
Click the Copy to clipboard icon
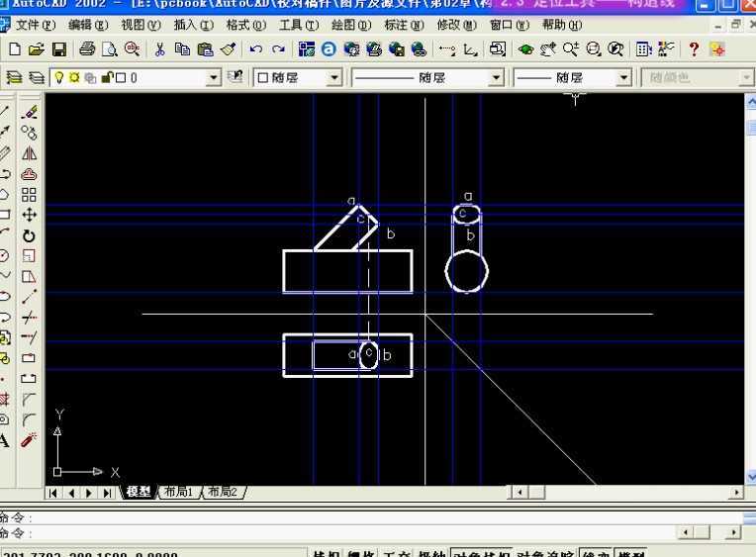182,49
